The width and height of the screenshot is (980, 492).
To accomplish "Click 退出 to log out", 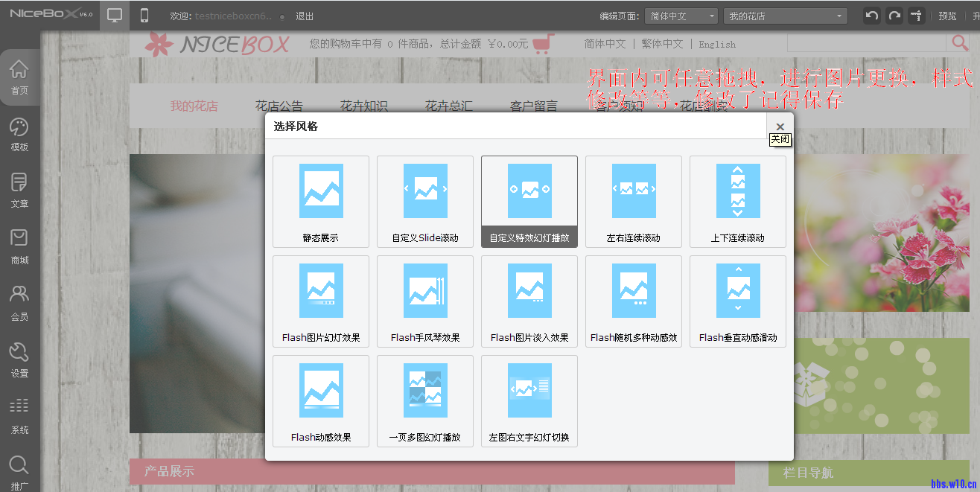I will pyautogui.click(x=303, y=15).
